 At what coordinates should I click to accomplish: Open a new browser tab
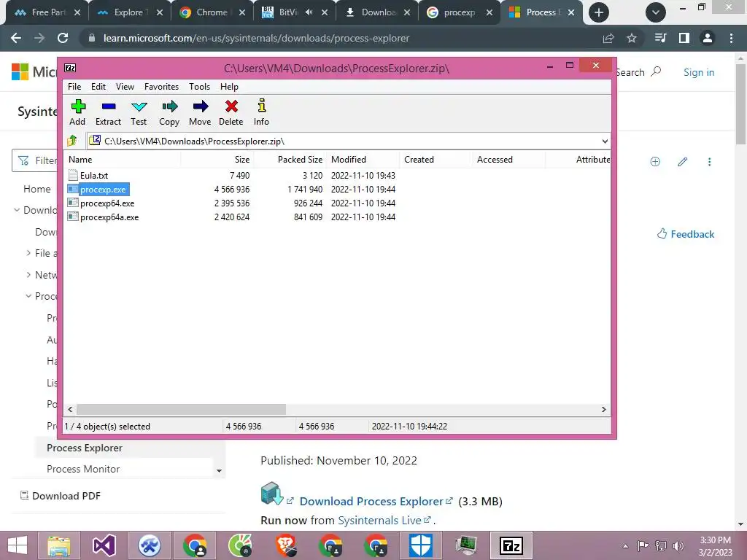tap(599, 12)
